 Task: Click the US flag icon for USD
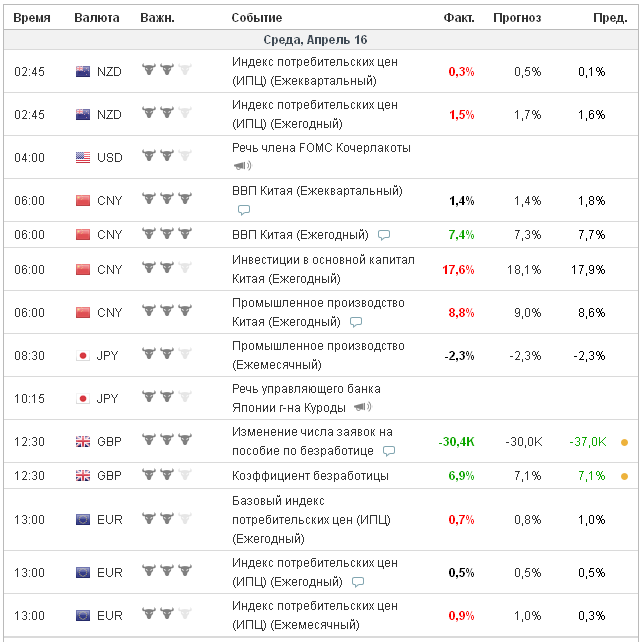(x=83, y=157)
